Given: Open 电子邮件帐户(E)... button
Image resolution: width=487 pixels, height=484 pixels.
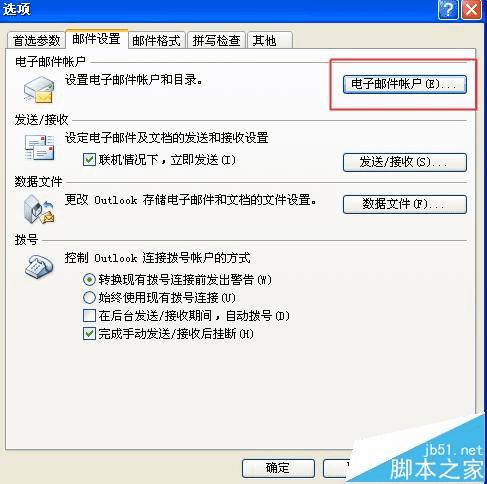Looking at the screenshot, I should point(405,84).
